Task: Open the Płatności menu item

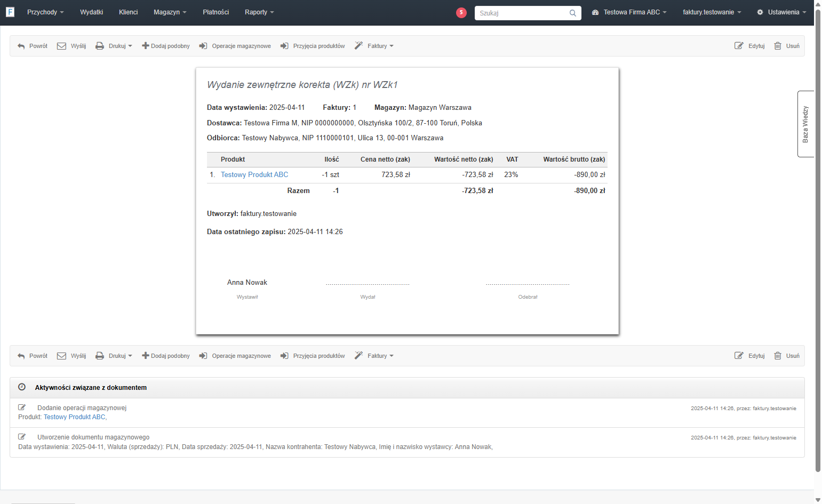Action: 216,12
